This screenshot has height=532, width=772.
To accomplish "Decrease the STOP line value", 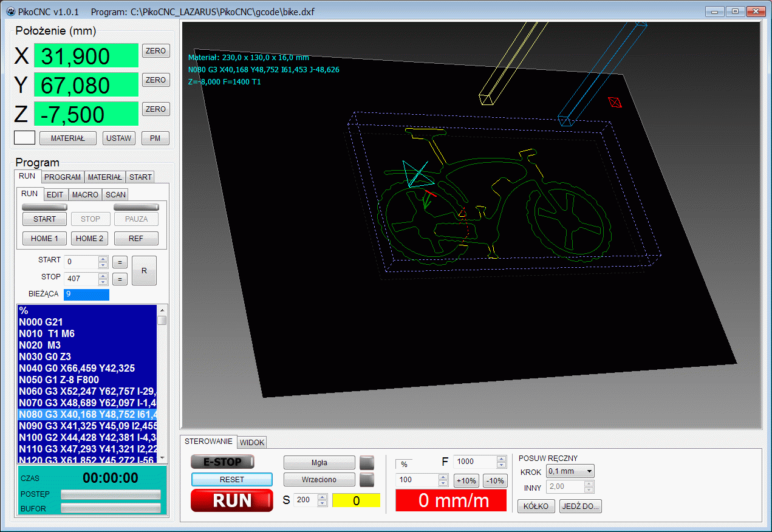I will pos(103,282).
